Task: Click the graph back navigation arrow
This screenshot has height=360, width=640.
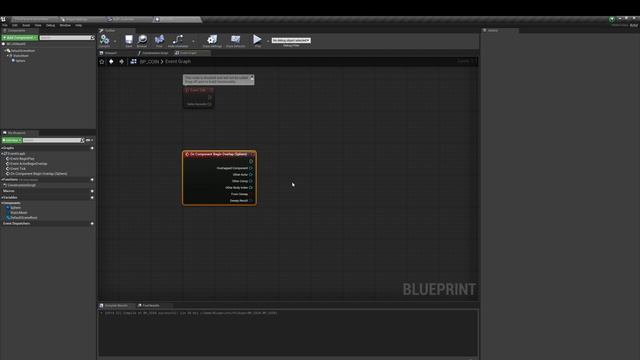Action: 111,62
